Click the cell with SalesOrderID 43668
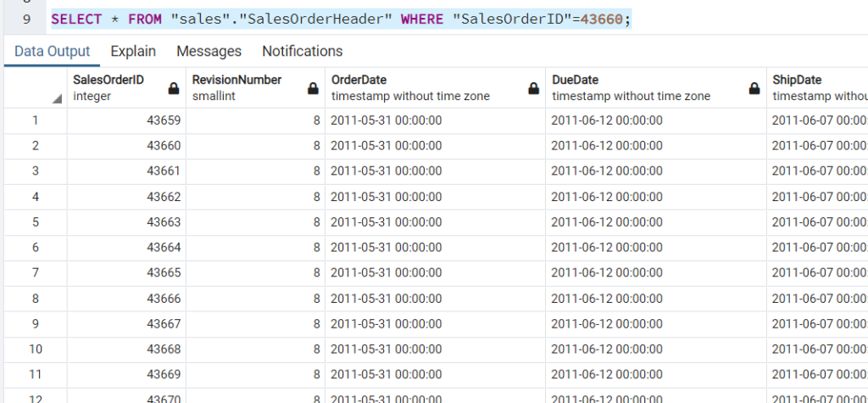868x403 pixels. point(127,350)
